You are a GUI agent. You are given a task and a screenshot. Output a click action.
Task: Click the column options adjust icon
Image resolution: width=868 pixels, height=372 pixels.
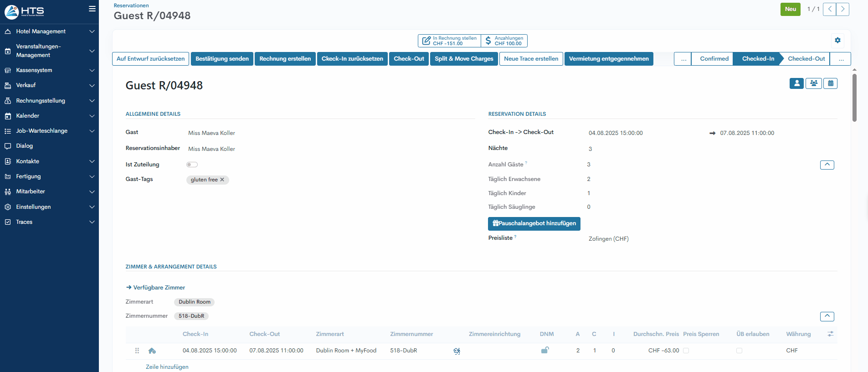tap(830, 334)
